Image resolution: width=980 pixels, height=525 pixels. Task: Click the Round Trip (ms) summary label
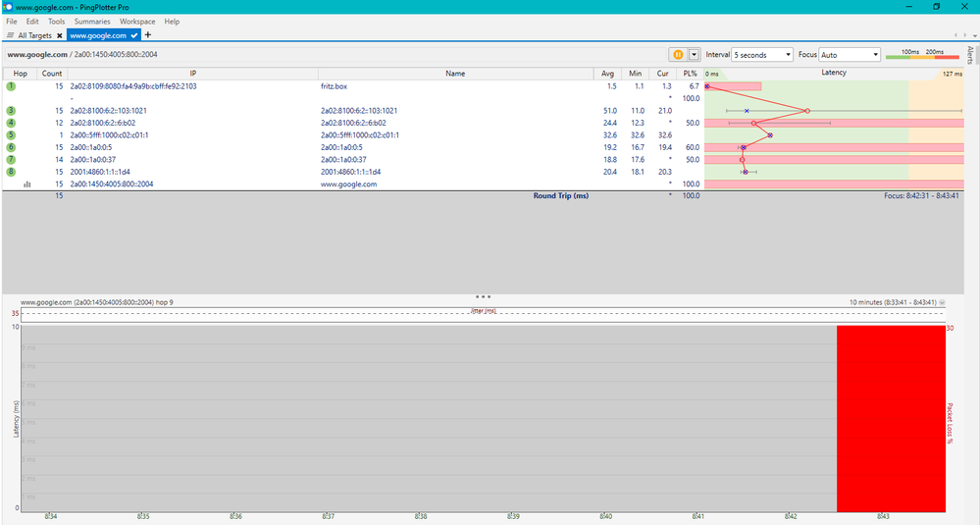pyautogui.click(x=560, y=195)
